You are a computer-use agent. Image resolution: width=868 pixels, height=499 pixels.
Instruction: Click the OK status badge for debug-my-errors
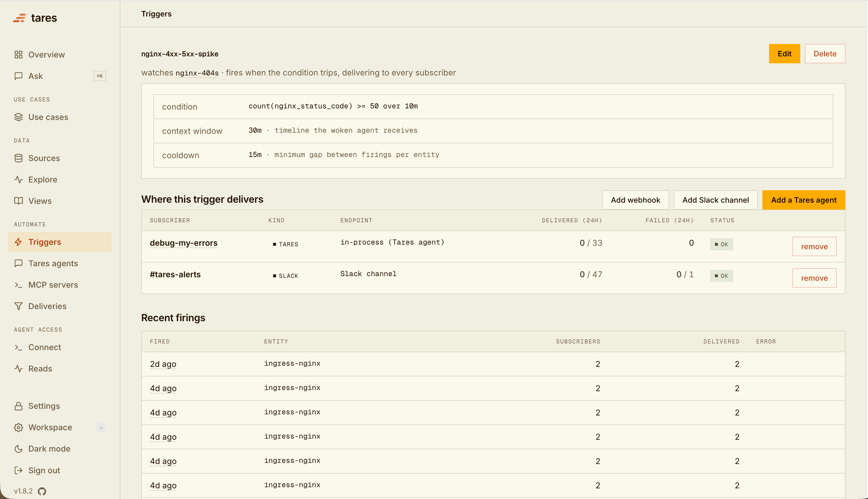(x=721, y=244)
